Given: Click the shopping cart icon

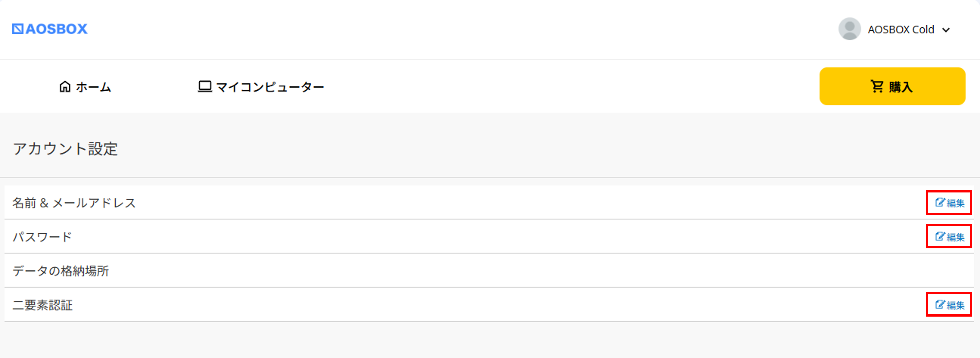Looking at the screenshot, I should (877, 86).
